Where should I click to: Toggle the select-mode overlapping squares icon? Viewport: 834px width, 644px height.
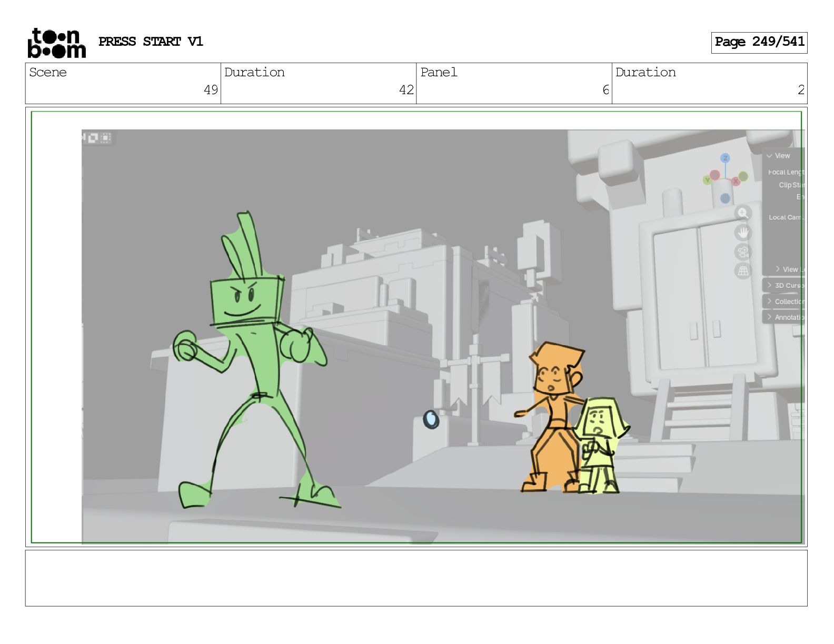[93, 138]
